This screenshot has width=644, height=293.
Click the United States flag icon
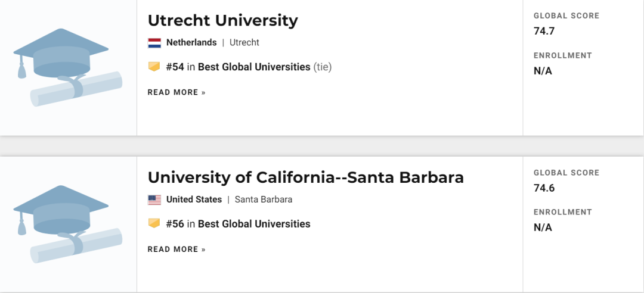pyautogui.click(x=154, y=200)
